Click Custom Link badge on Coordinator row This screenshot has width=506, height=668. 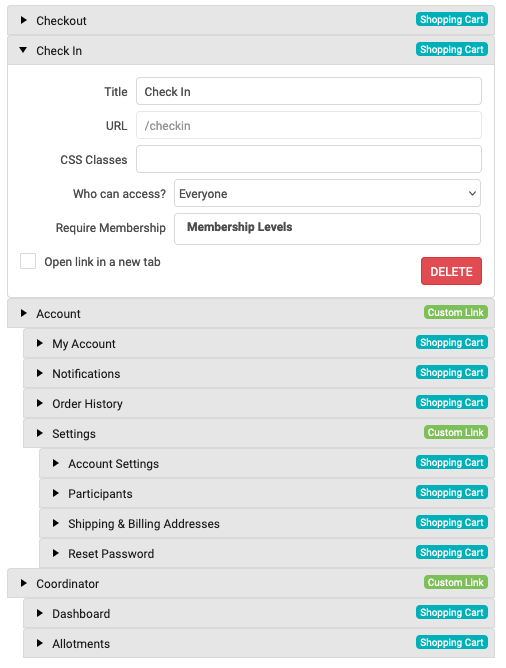coord(455,582)
